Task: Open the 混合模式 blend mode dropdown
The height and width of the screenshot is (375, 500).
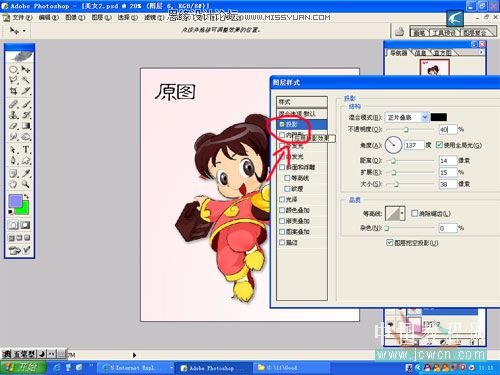Action: click(406, 117)
